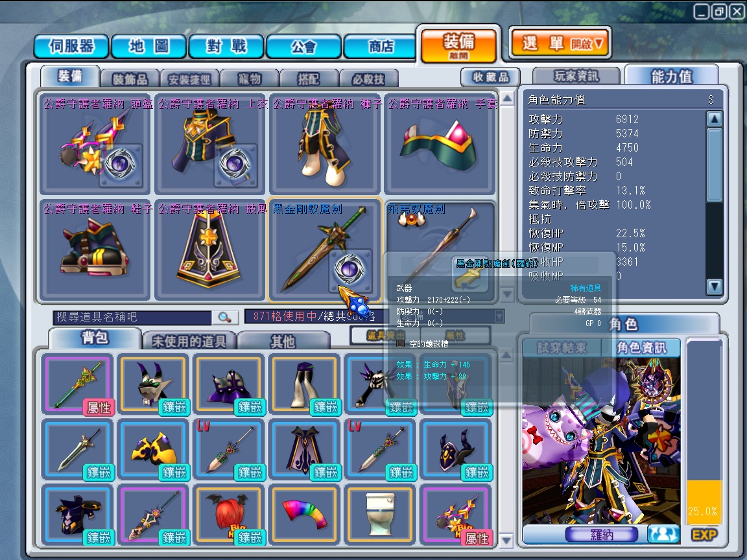Pick the red bat-wing hair item
This screenshot has height=560, width=747.
pyautogui.click(x=229, y=515)
